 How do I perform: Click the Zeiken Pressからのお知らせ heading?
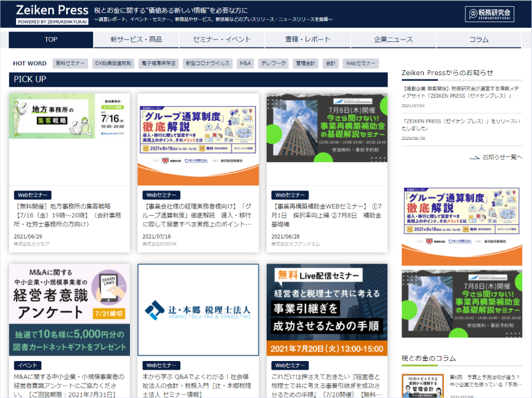447,73
